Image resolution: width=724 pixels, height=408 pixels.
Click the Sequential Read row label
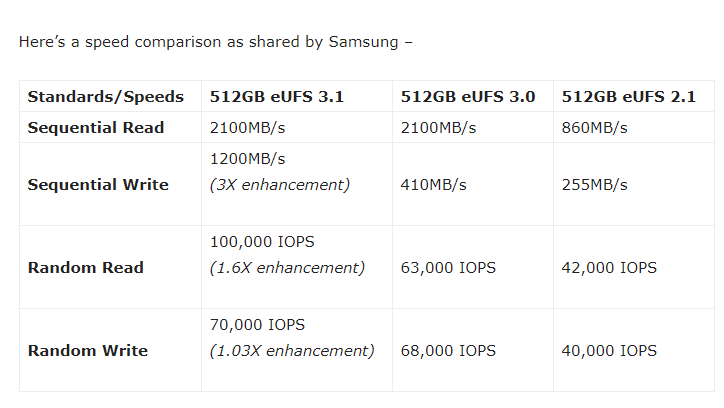pos(96,128)
